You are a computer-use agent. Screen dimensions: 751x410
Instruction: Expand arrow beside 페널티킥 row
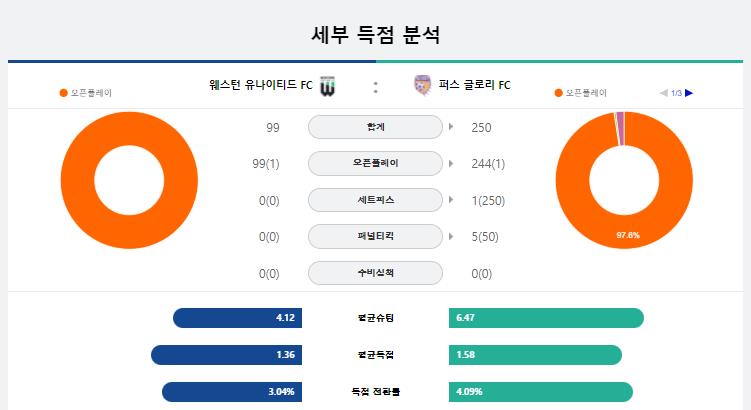pos(451,236)
